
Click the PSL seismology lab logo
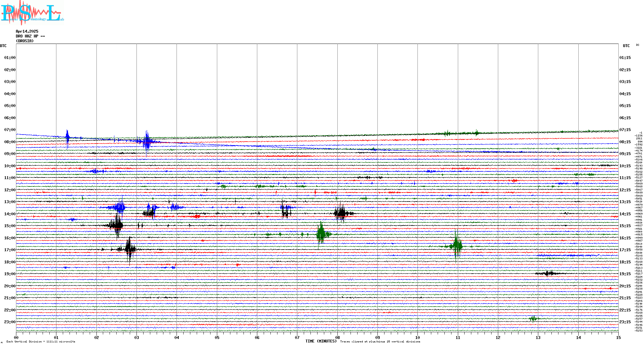pyautogui.click(x=32, y=13)
